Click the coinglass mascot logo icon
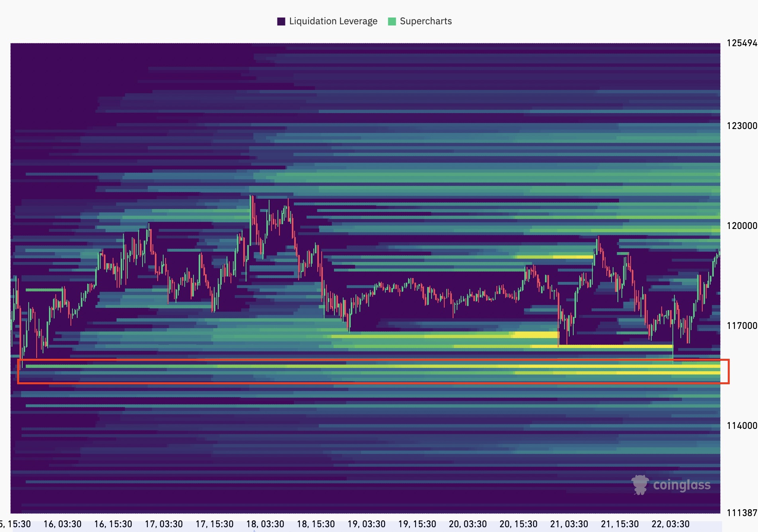The image size is (758, 532). (x=640, y=485)
